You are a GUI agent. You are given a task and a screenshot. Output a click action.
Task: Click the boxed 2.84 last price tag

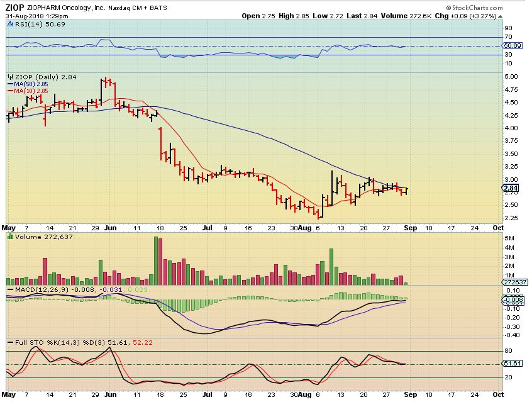point(510,188)
